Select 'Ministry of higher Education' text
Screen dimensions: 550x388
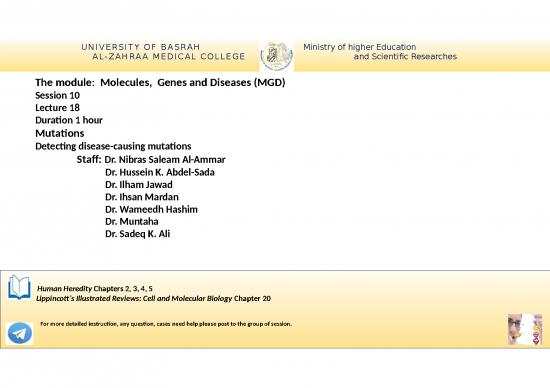(x=360, y=47)
